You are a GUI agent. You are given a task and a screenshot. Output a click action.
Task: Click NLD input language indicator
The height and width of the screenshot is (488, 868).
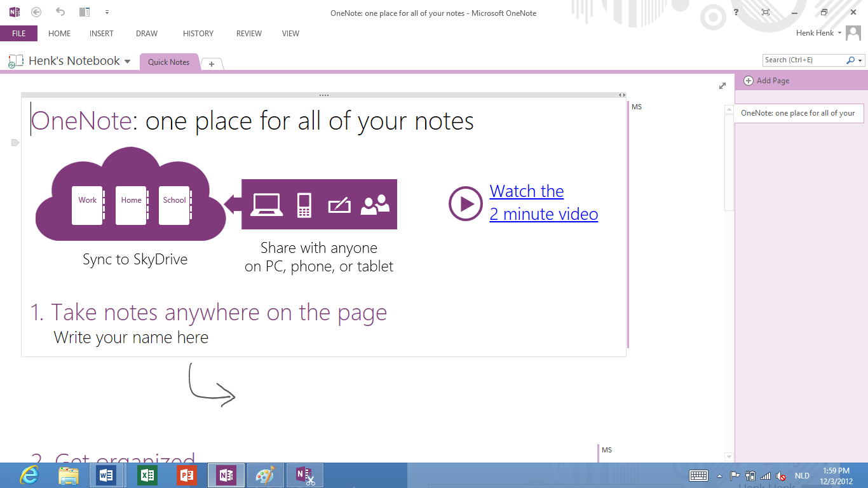pyautogui.click(x=802, y=476)
